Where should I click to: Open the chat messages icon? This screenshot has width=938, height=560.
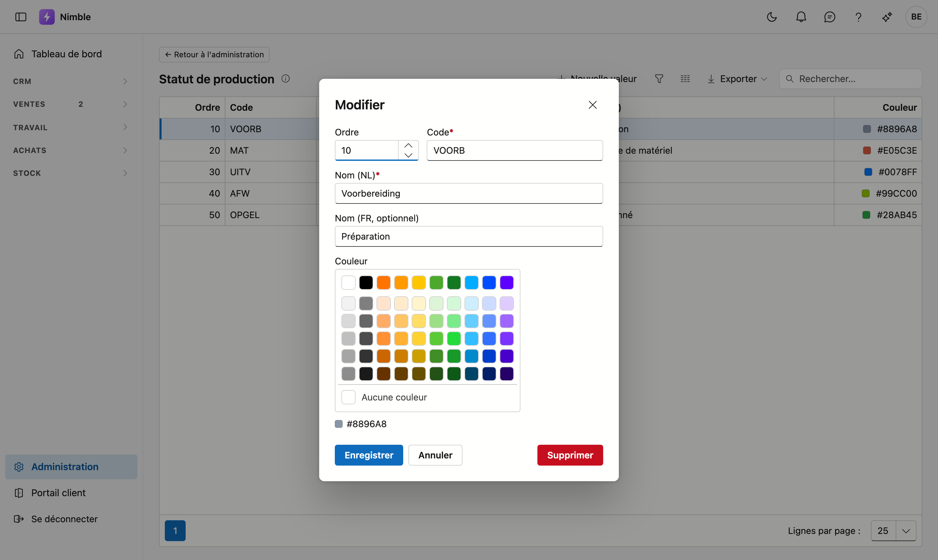(830, 17)
